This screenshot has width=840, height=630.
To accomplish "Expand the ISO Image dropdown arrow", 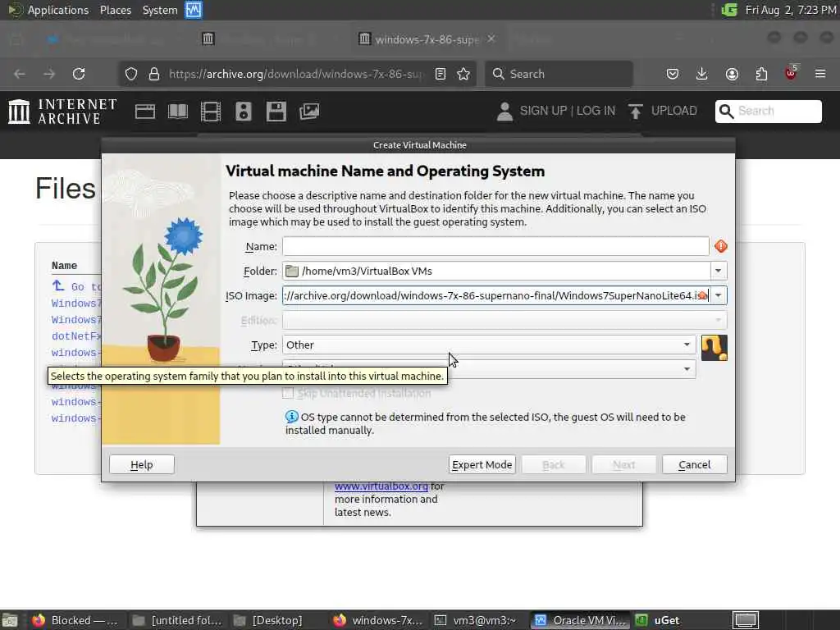I will coord(719,295).
